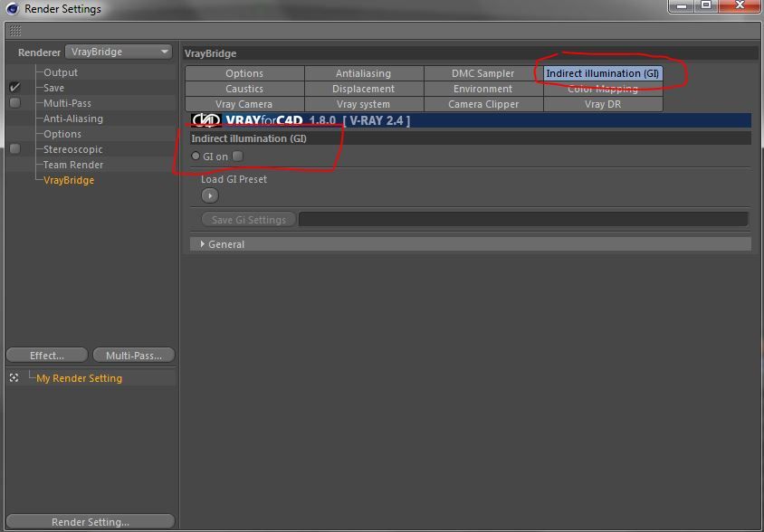The image size is (764, 532).
Task: Click the Multi-Pass... button
Action: pos(133,356)
